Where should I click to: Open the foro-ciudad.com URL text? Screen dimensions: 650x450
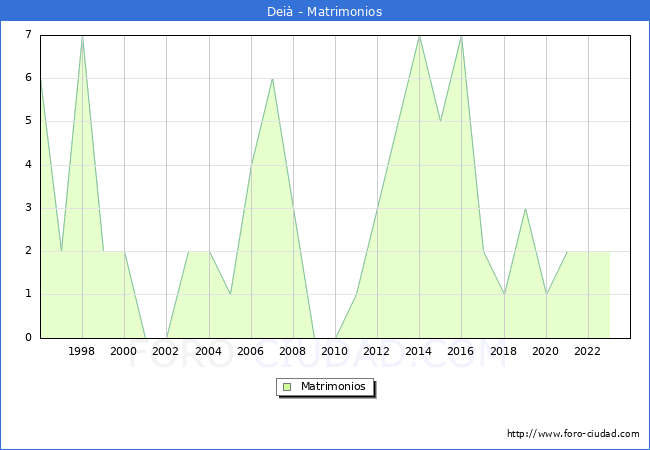[x=573, y=433]
